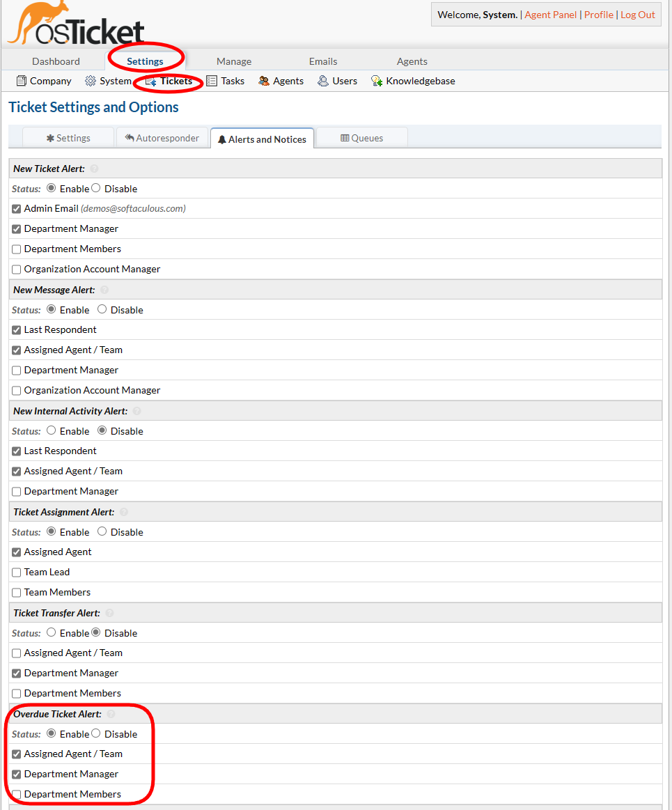Select Enable for New Internal Activity Alert
Image resolution: width=672 pixels, height=810 pixels.
click(x=51, y=430)
